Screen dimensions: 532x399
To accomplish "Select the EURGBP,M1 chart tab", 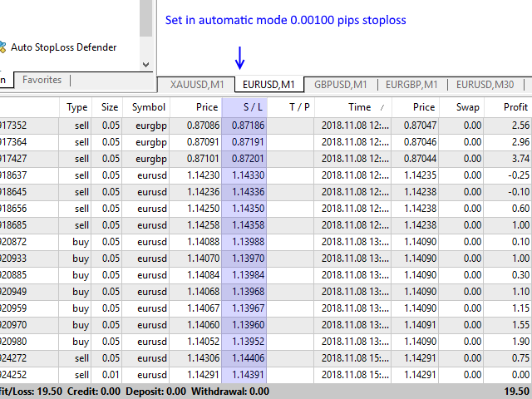I will click(x=411, y=85).
